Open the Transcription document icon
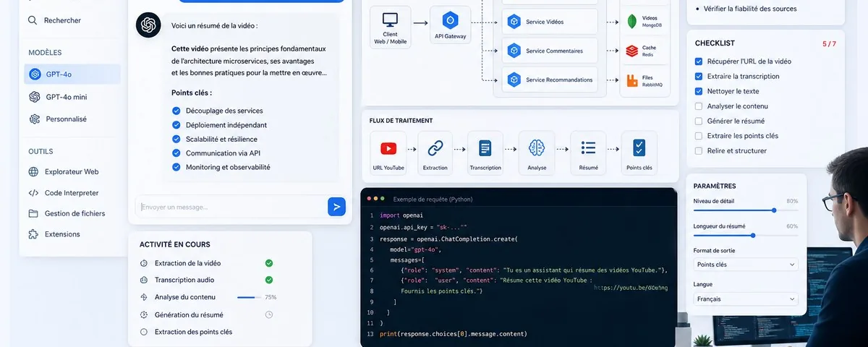This screenshot has width=868, height=347. pyautogui.click(x=485, y=148)
